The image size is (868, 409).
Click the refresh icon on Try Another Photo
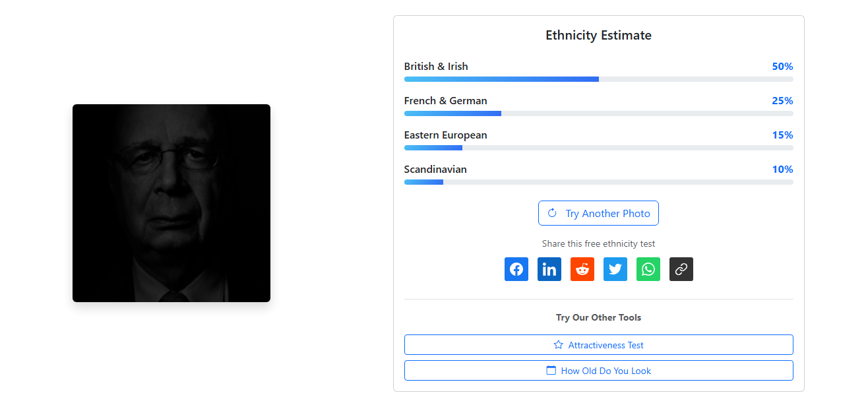553,213
